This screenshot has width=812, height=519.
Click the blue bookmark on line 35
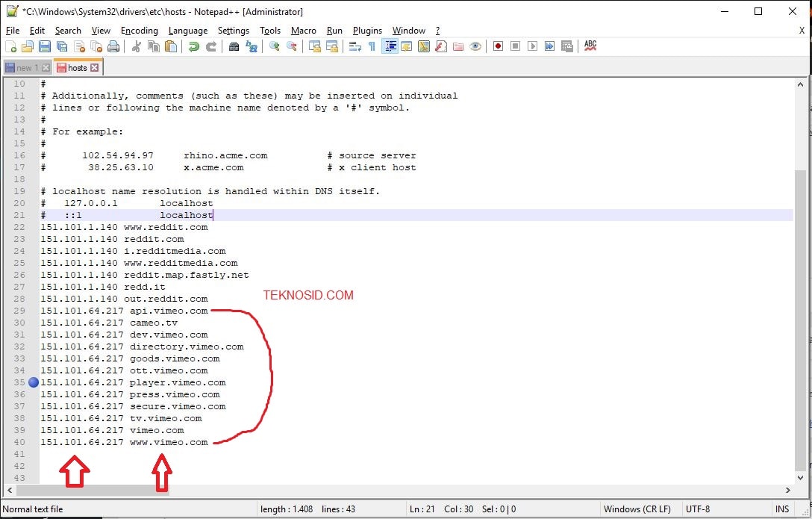pos(34,382)
